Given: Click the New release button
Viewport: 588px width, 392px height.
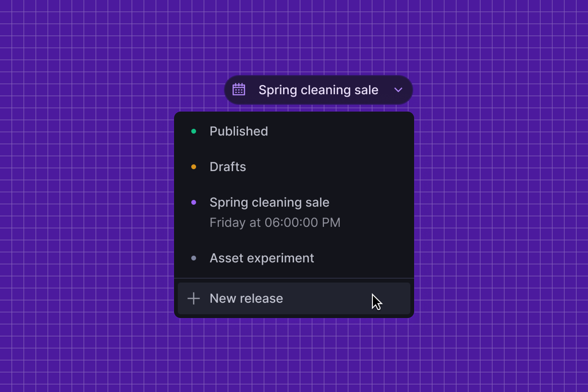Looking at the screenshot, I should [294, 298].
